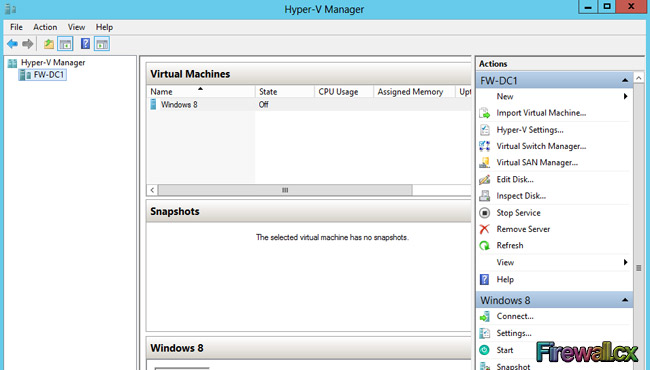
Task: Click Stop Service action
Action: click(519, 213)
